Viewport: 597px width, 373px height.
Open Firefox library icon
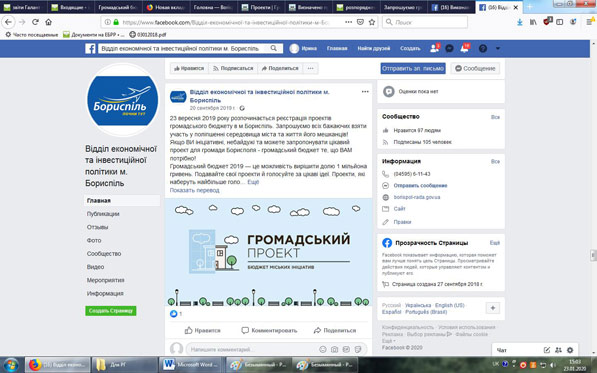click(x=533, y=22)
